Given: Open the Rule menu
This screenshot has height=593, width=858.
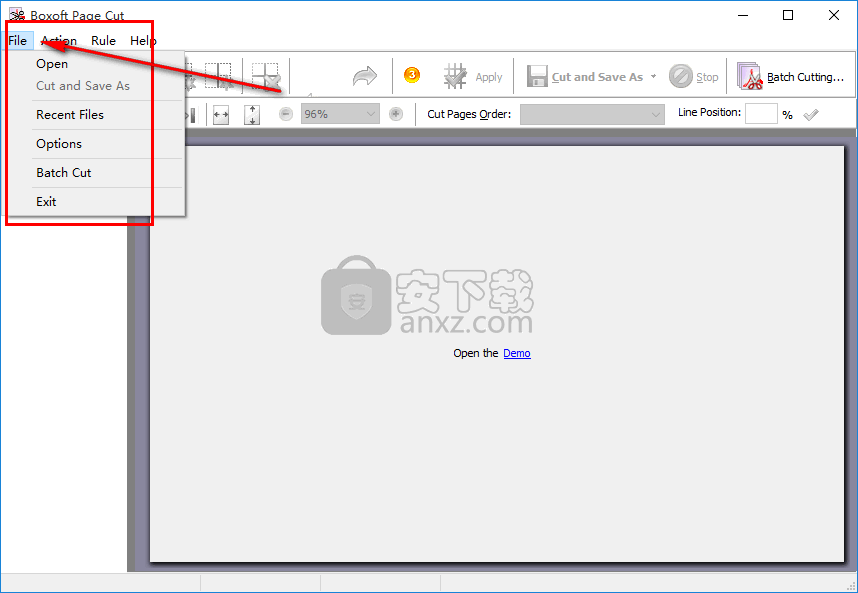Looking at the screenshot, I should (x=103, y=40).
